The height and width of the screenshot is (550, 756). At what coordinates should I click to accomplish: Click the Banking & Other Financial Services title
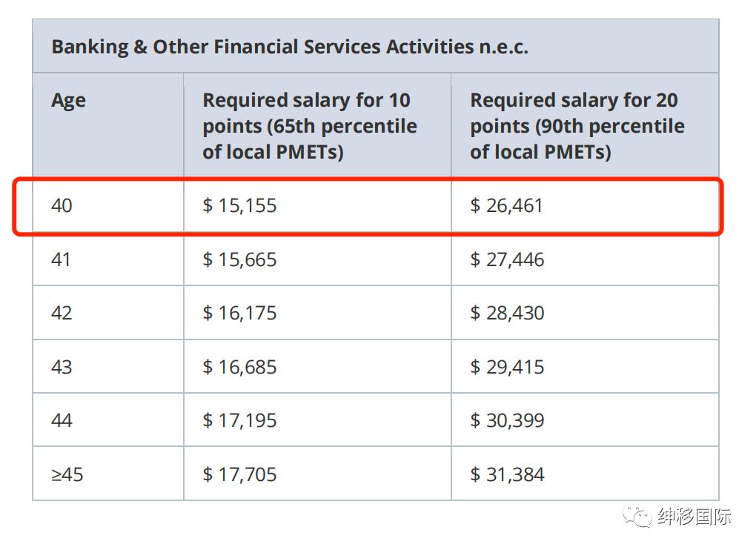click(x=289, y=47)
